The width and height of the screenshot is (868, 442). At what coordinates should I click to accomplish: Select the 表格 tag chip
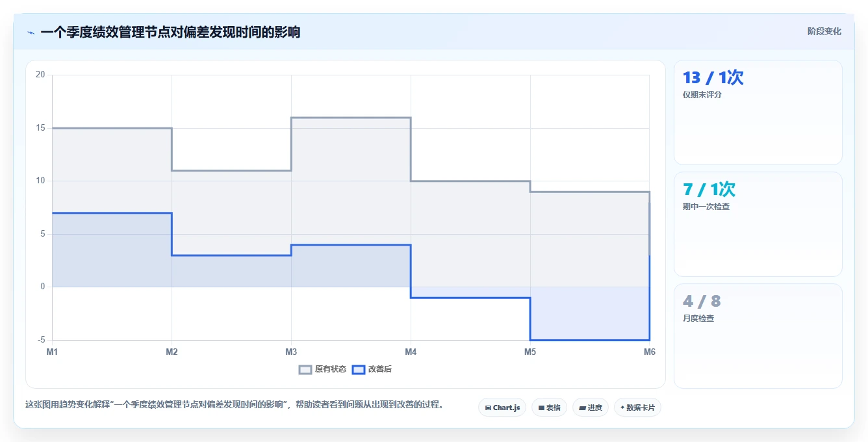pyautogui.click(x=549, y=408)
